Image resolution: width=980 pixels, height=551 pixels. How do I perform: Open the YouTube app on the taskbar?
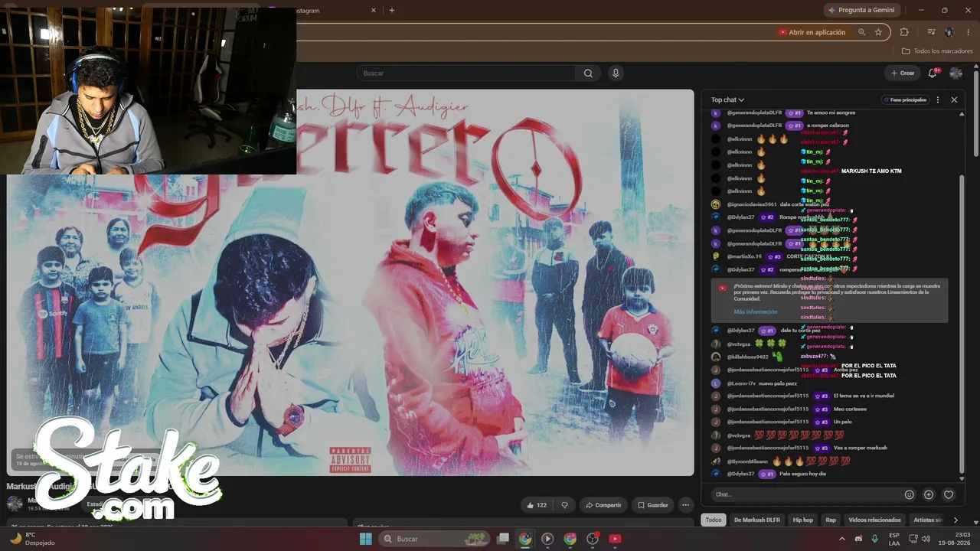615,539
